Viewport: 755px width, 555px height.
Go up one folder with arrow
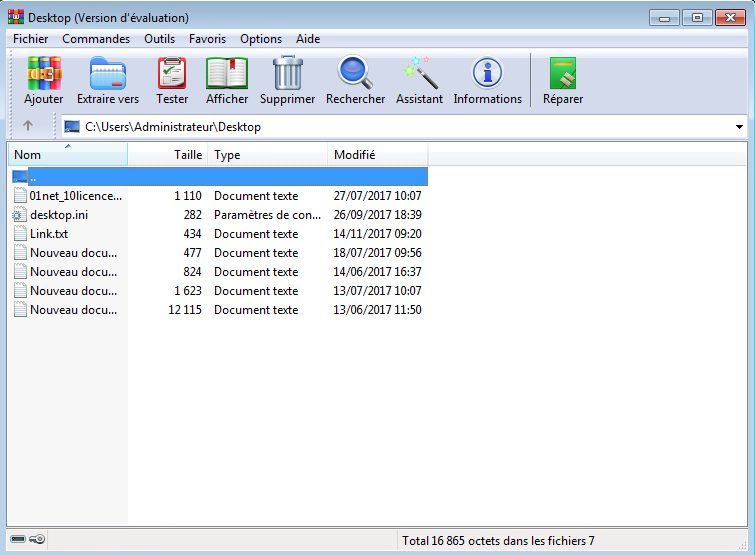tap(28, 126)
